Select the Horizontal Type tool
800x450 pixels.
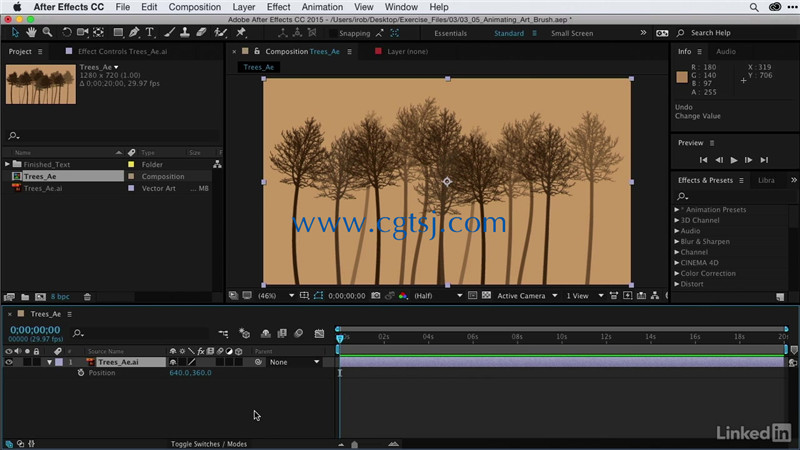pos(149,33)
